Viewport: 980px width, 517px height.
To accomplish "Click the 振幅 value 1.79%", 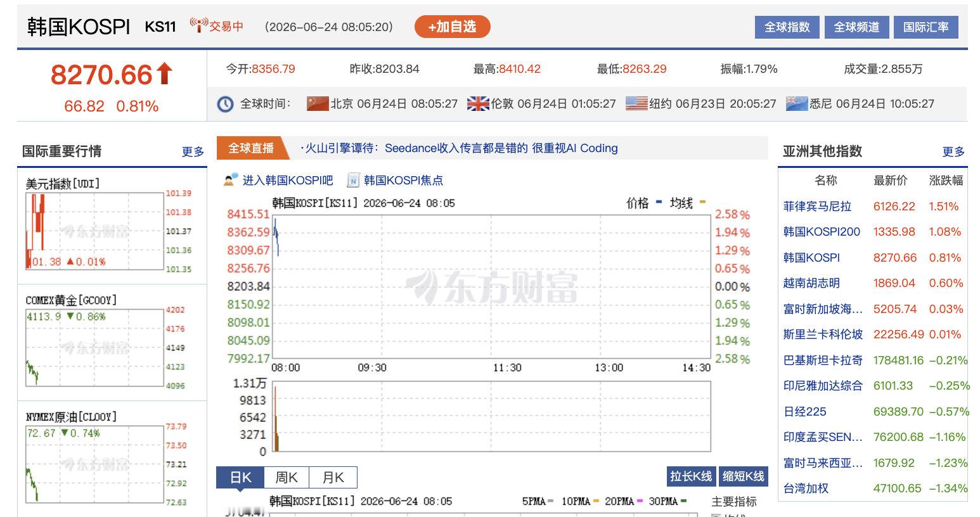I will click(x=762, y=69).
